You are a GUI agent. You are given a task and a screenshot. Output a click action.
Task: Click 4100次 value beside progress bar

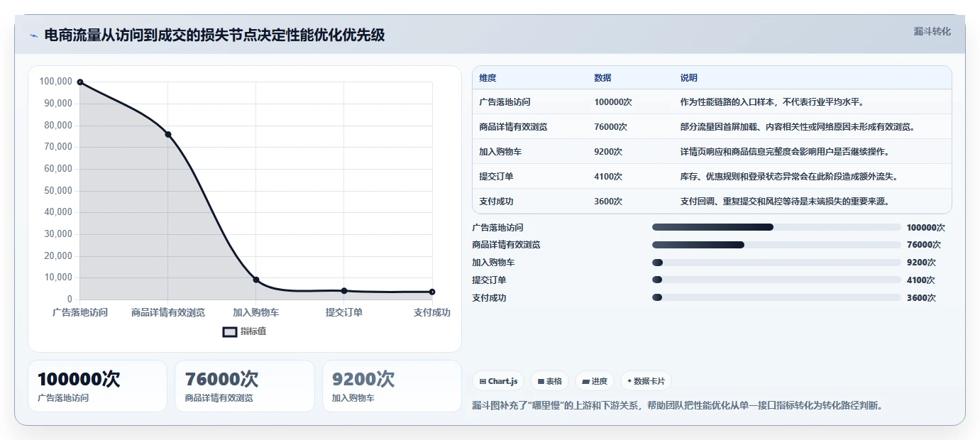pyautogui.click(x=921, y=280)
